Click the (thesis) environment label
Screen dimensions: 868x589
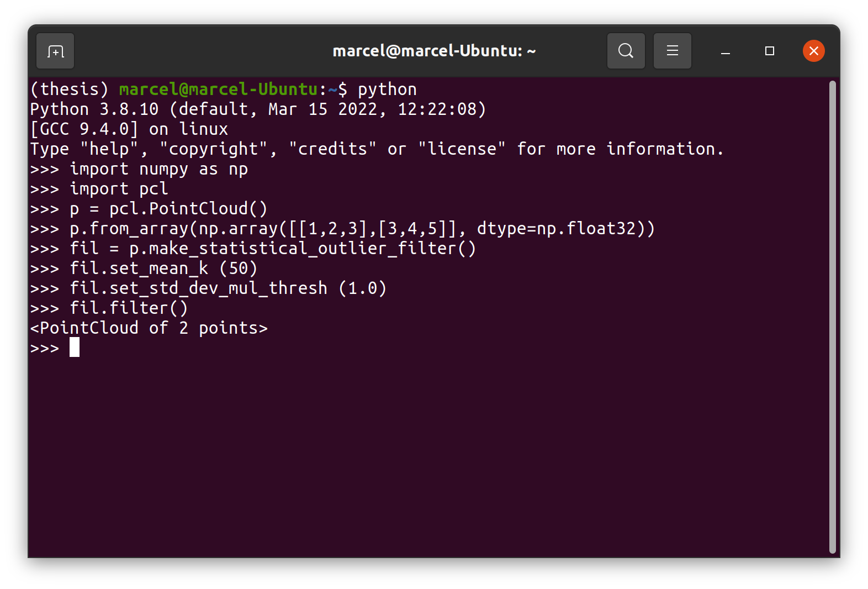click(x=68, y=88)
